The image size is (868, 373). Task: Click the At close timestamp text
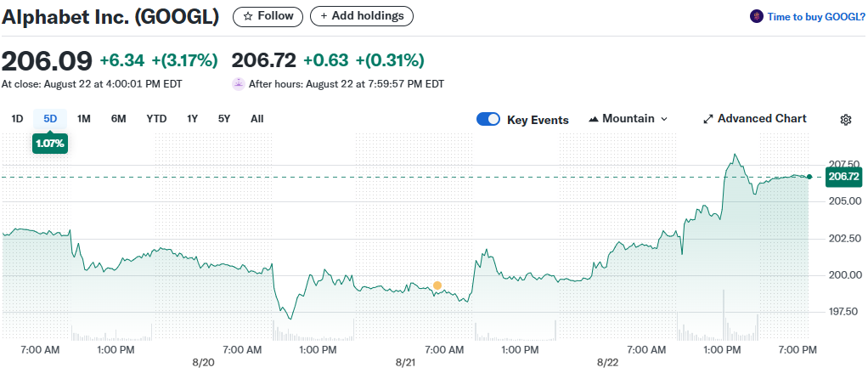[x=92, y=85]
